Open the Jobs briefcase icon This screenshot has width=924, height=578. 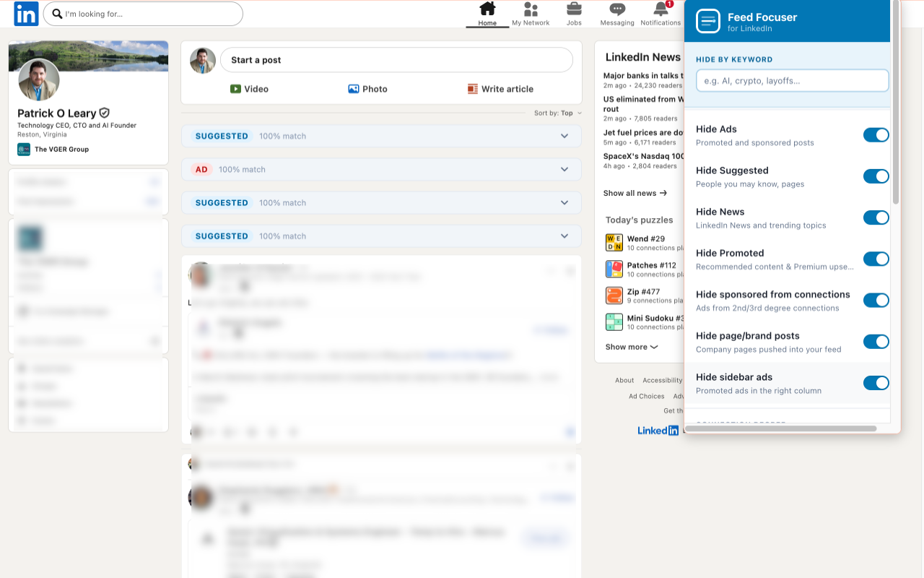pyautogui.click(x=574, y=9)
